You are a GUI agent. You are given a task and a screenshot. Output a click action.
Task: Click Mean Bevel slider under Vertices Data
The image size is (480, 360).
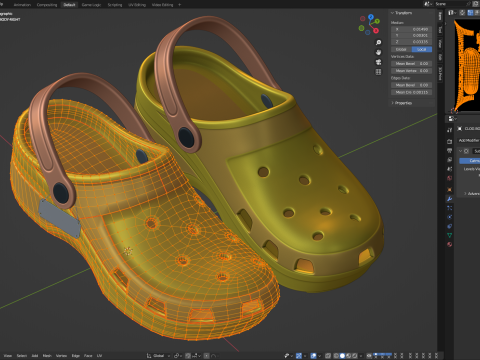click(x=412, y=63)
